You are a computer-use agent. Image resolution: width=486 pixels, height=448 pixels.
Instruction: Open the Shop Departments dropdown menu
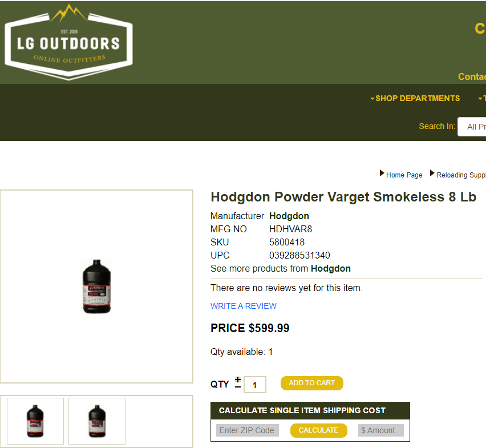pyautogui.click(x=415, y=98)
